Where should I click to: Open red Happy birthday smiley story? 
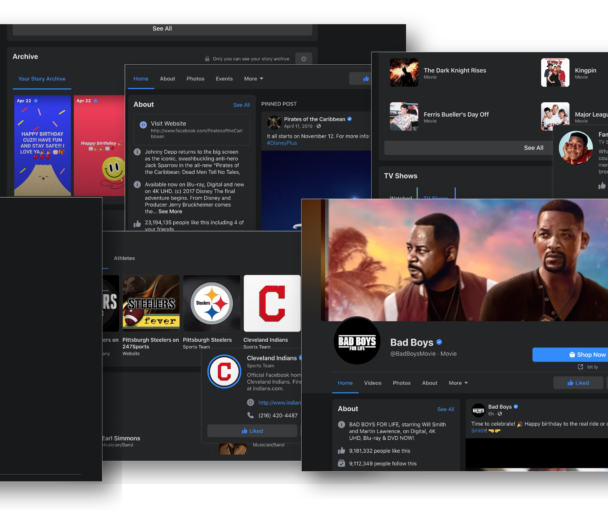pyautogui.click(x=99, y=145)
